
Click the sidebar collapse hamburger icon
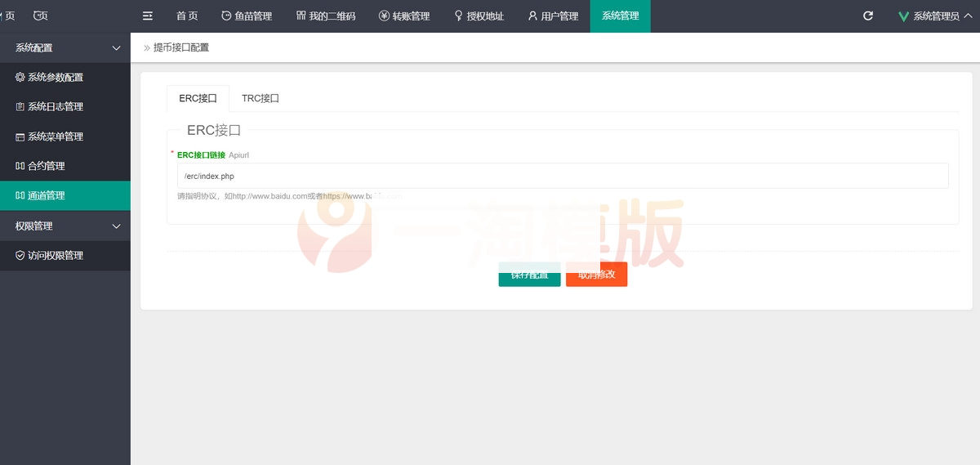click(x=148, y=16)
